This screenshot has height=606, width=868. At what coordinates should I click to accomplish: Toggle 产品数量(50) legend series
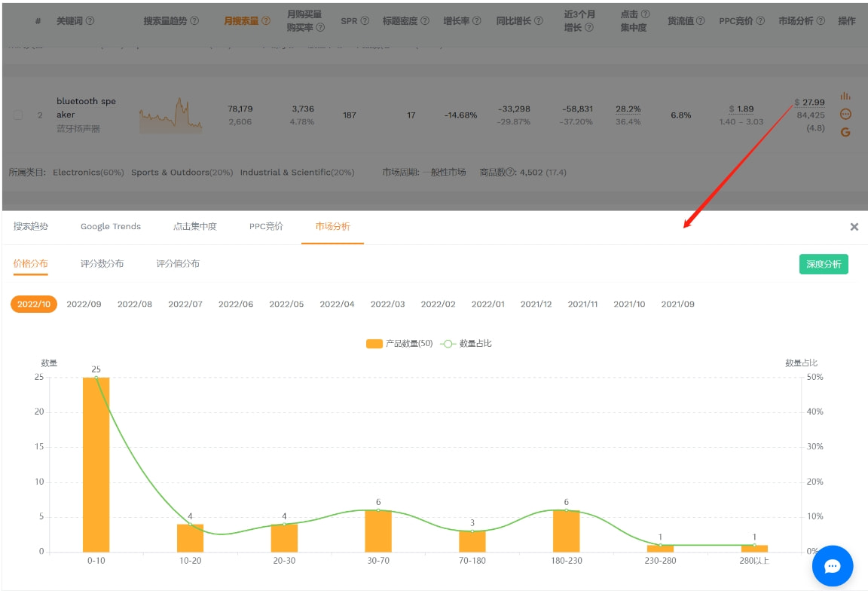[x=399, y=344]
